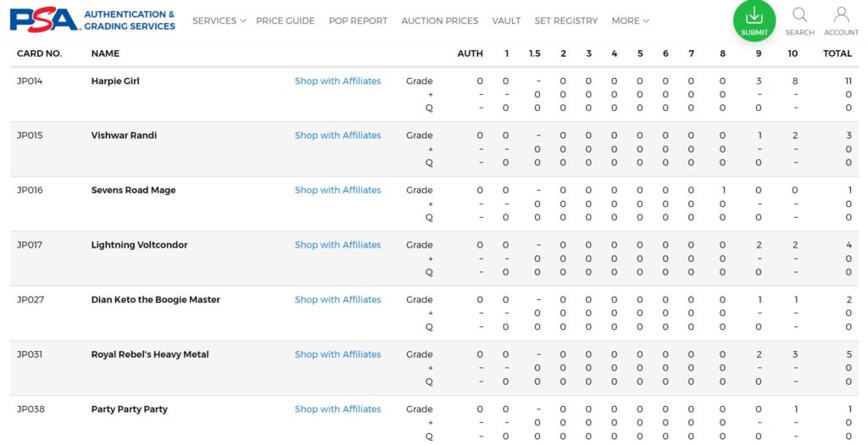Click Shop with Affiliates for Harpie Girl
The image size is (868, 445).
pyautogui.click(x=337, y=81)
